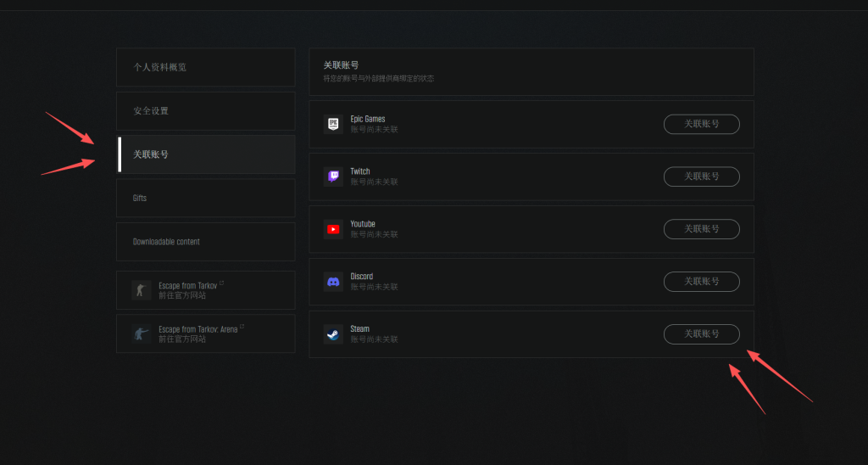The height and width of the screenshot is (465, 868).
Task: Click the Escape from Tarkov soldier thumbnail
Action: pyautogui.click(x=141, y=290)
